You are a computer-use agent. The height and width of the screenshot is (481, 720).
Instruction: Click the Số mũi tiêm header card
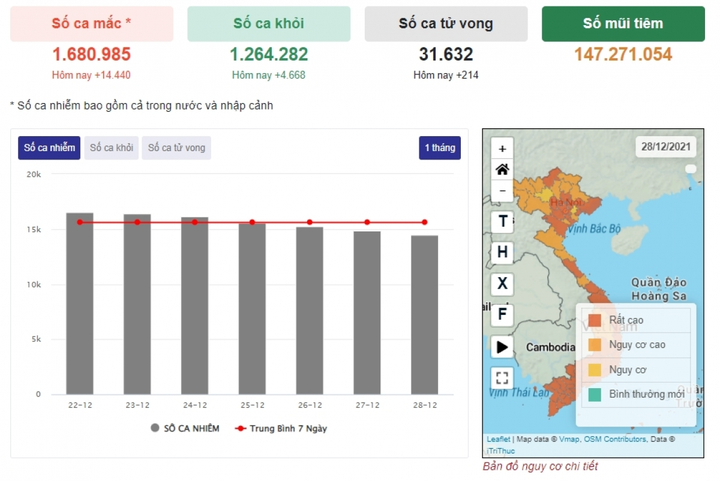coord(623,24)
